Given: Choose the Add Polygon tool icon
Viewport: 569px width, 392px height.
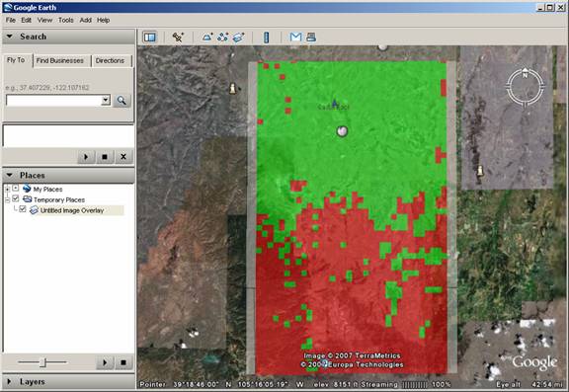Looking at the screenshot, I should [207, 37].
